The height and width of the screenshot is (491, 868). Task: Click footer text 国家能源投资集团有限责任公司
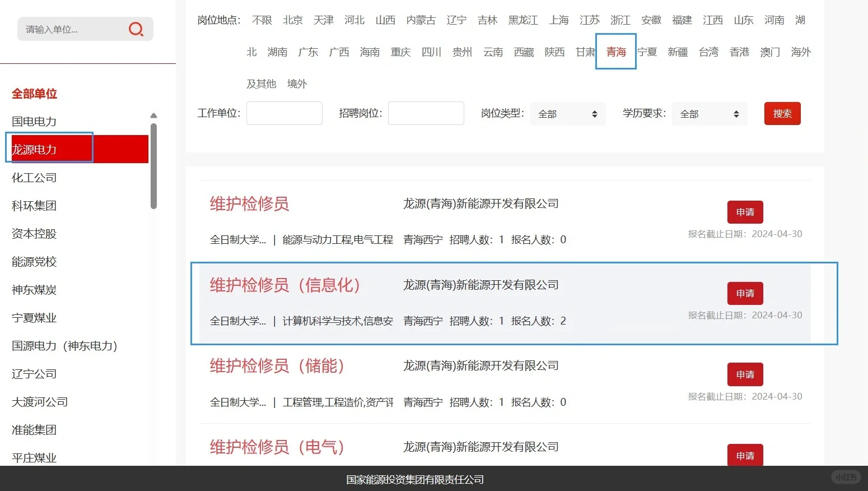(x=415, y=480)
